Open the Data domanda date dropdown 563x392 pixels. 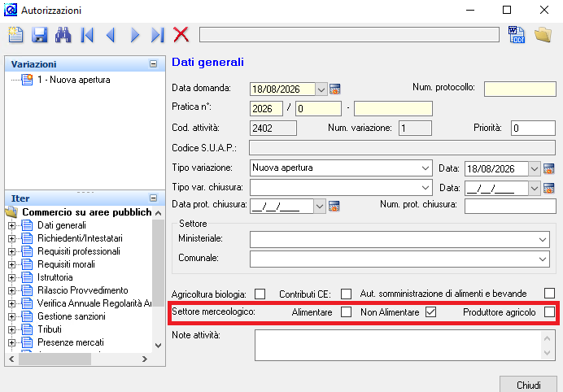[x=321, y=89]
